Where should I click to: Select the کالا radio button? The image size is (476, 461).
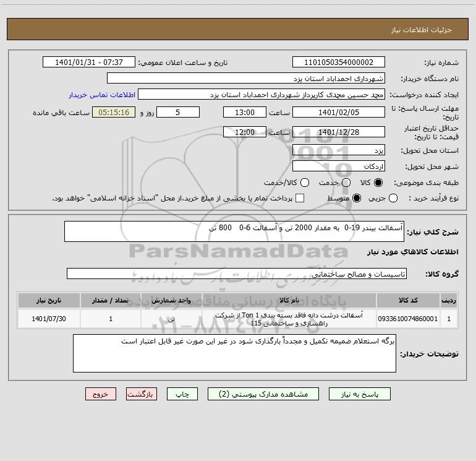pyautogui.click(x=378, y=183)
